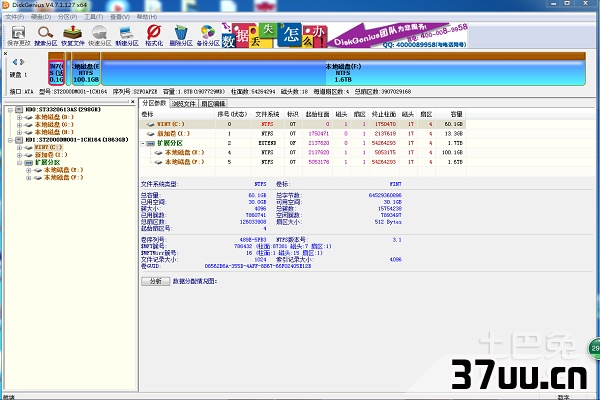
Task: Expand 新加卷 in the left tree
Action: [x=20, y=155]
